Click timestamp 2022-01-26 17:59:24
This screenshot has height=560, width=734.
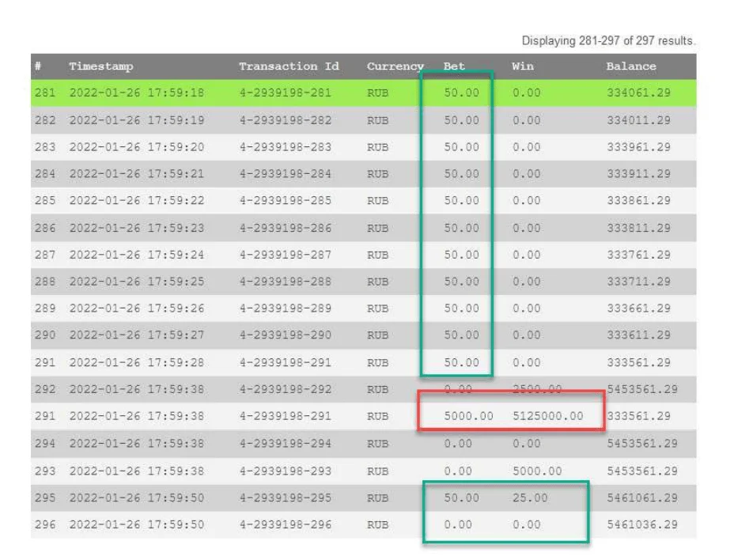pyautogui.click(x=136, y=255)
